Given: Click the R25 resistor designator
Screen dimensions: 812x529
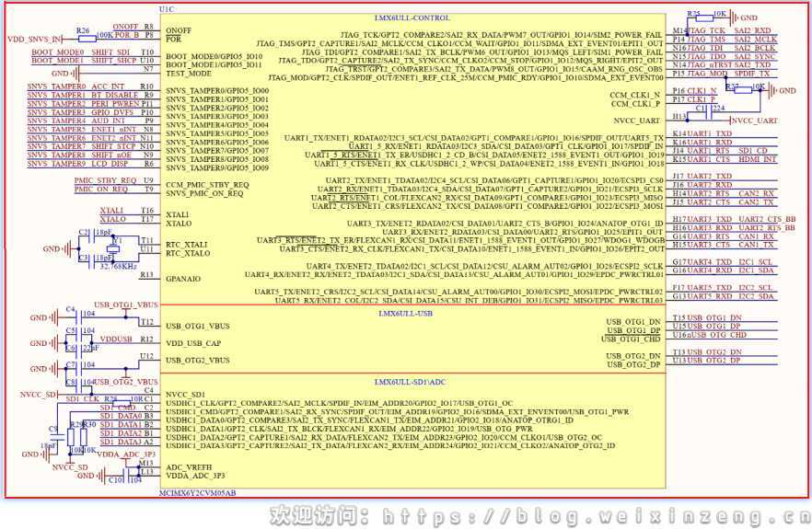Looking at the screenshot, I should [x=694, y=14].
